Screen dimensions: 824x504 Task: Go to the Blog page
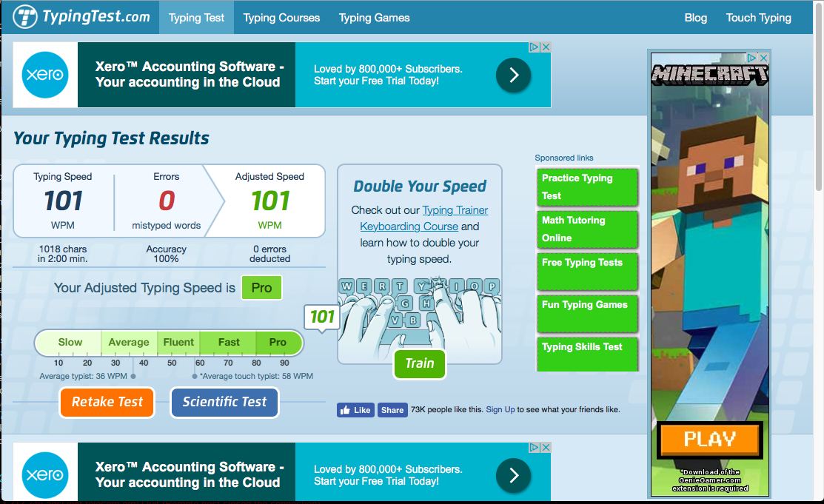pos(695,17)
